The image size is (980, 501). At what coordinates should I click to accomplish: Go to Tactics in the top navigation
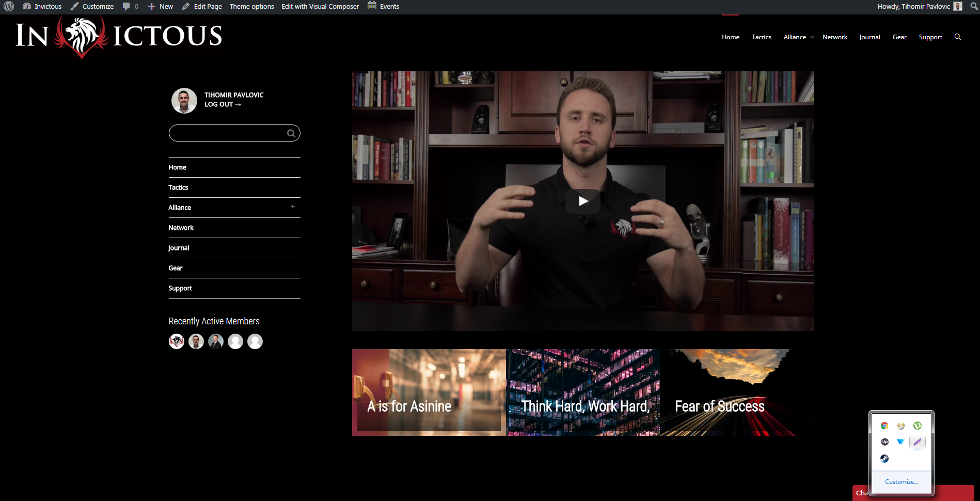pyautogui.click(x=761, y=37)
